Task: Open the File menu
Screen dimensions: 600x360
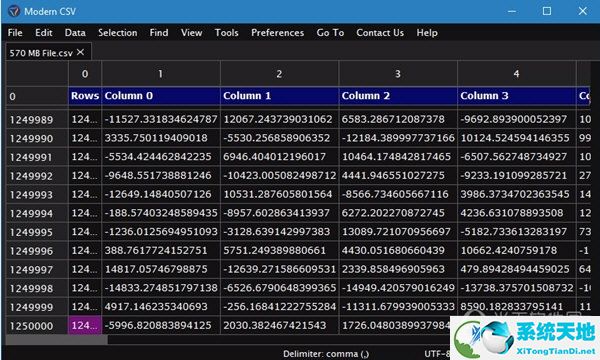Action: coord(15,33)
